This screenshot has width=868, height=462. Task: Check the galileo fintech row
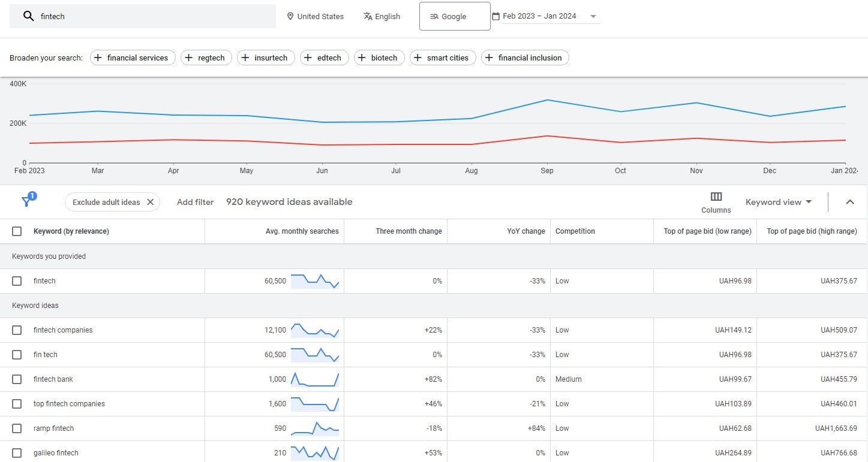coord(17,453)
